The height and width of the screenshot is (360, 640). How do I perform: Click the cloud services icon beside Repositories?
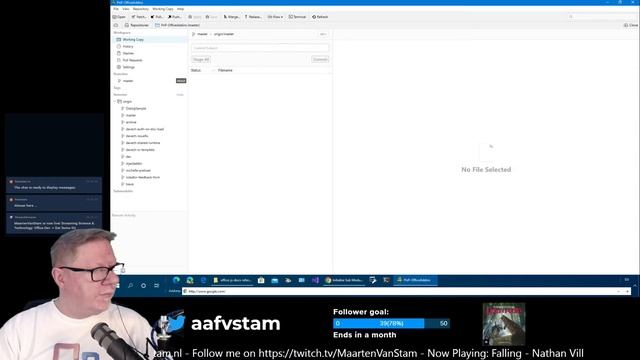point(116,25)
